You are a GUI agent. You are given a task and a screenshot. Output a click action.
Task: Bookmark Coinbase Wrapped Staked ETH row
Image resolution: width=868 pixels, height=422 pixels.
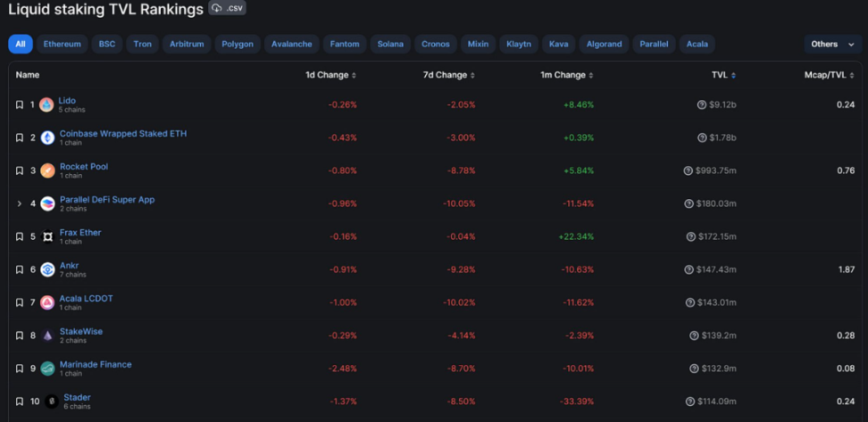pyautogui.click(x=20, y=137)
